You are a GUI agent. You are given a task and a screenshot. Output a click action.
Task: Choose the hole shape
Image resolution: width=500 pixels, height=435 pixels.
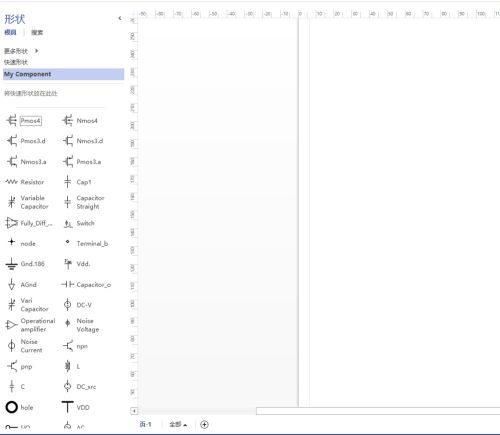click(19, 407)
